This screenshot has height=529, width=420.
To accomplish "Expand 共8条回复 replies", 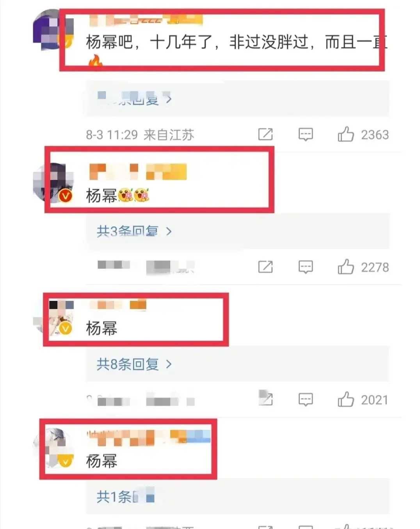I will [x=134, y=364].
